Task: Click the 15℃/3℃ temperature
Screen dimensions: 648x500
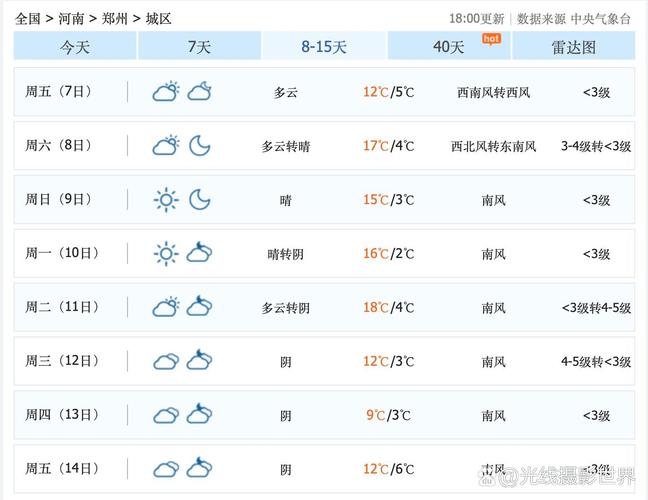Action: (388, 200)
